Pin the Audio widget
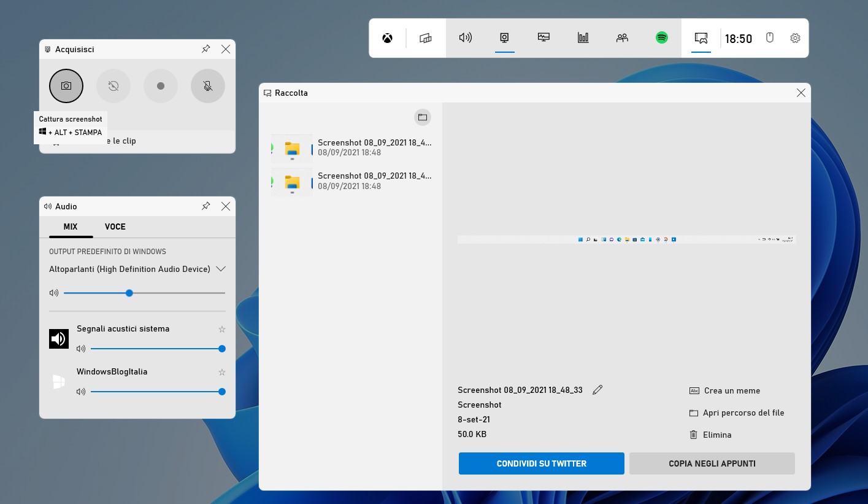 (206, 206)
